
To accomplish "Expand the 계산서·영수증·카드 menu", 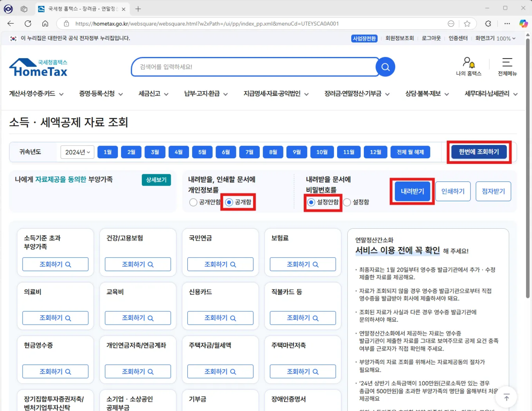I will 36,94.
